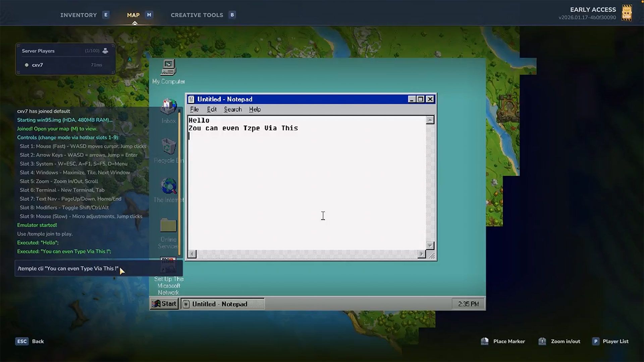Switch to the Inventory tab
This screenshot has height=362, width=644.
point(78,15)
